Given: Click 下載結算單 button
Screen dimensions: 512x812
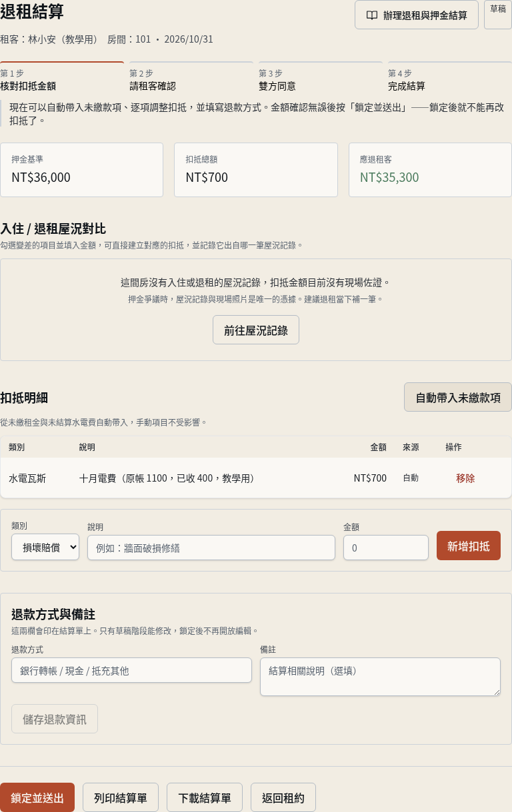Looking at the screenshot, I should point(205,797).
